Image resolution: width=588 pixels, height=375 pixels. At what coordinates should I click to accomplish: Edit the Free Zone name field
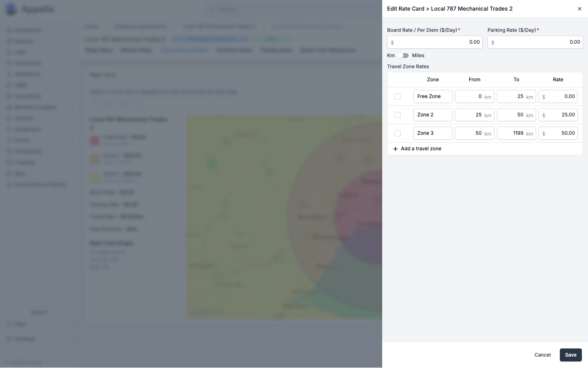click(433, 96)
